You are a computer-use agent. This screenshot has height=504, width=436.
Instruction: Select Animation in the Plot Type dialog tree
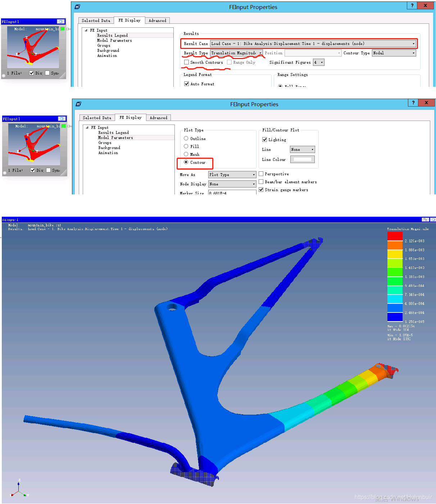coord(108,153)
